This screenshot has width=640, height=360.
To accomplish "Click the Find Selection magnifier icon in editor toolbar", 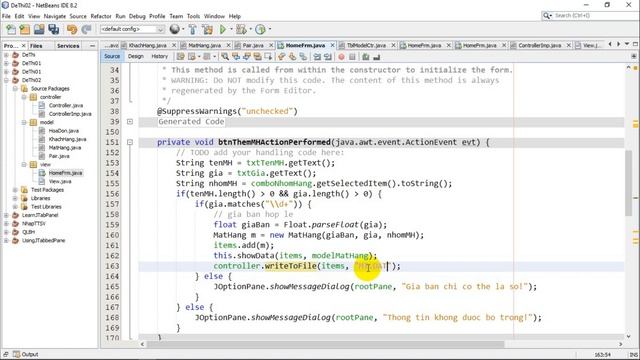I will tap(225, 57).
